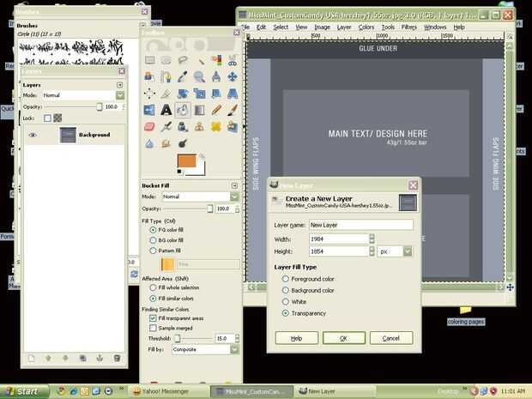This screenshot has height=399, width=532.
Task: Select the Eraser tool icon
Action: [x=149, y=126]
